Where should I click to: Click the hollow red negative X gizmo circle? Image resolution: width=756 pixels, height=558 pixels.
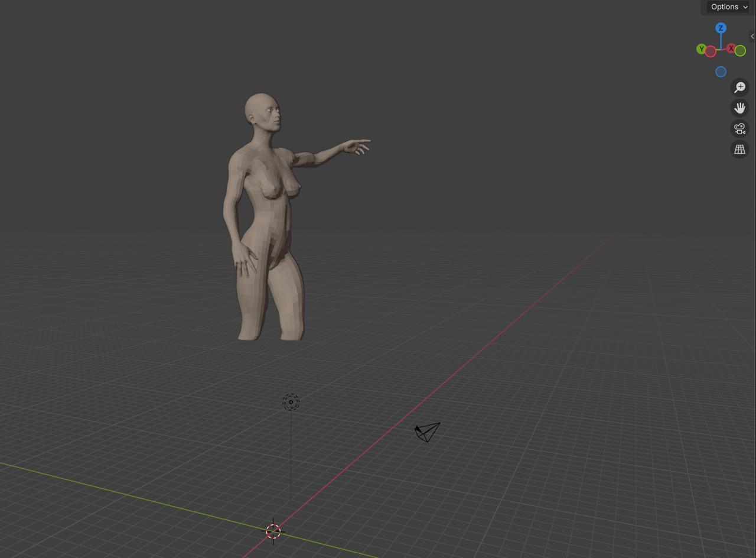(x=711, y=52)
